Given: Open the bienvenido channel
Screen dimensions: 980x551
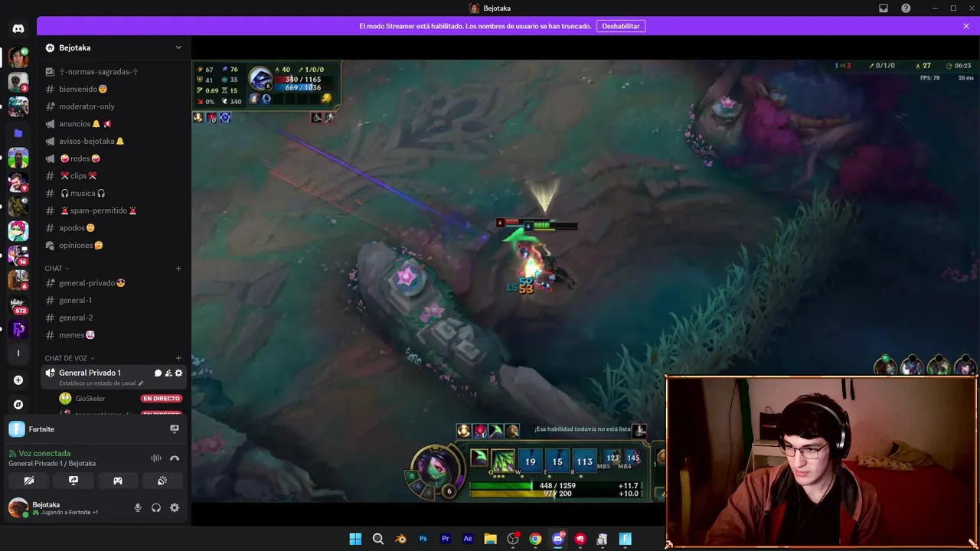Looking at the screenshot, I should point(113,89).
